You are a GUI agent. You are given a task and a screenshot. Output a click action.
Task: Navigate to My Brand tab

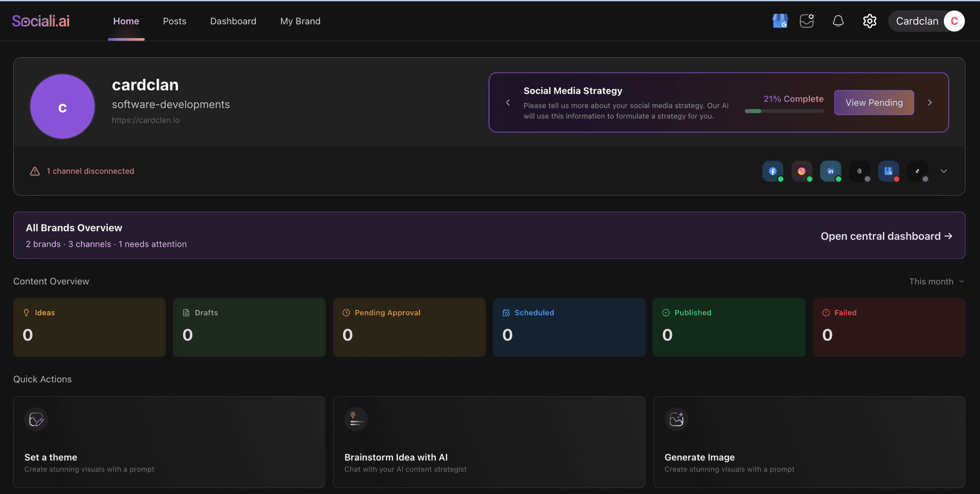tap(300, 21)
